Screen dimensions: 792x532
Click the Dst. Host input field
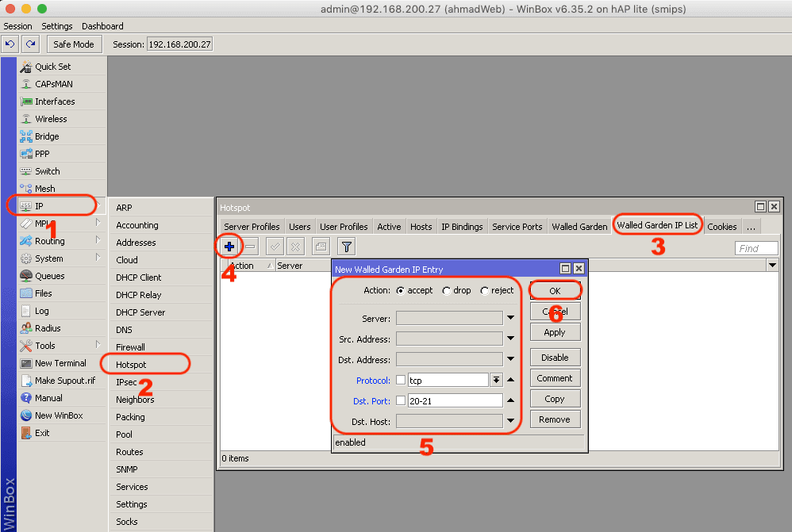pos(449,421)
